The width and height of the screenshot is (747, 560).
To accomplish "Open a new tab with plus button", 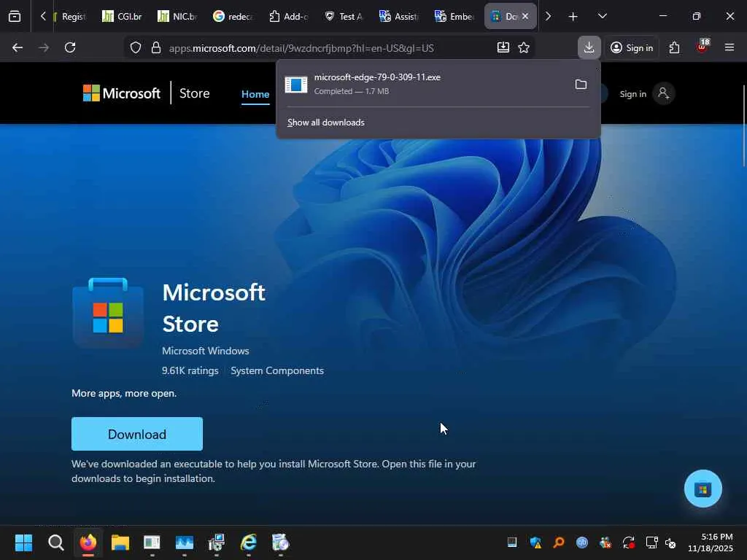I will coord(573,17).
